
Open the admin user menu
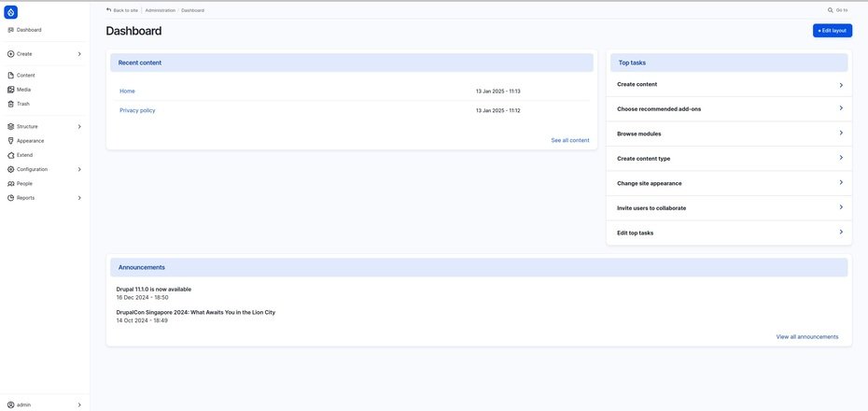(x=45, y=404)
